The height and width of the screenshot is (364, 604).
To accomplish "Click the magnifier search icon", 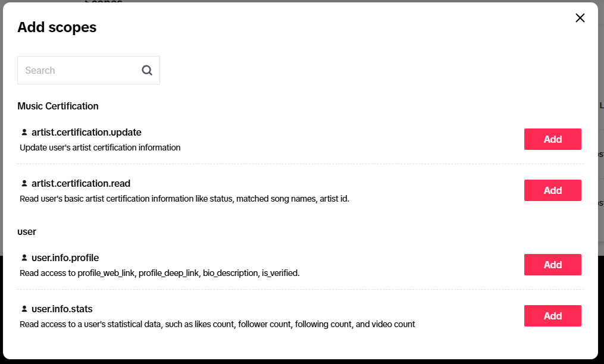I will click(x=147, y=70).
